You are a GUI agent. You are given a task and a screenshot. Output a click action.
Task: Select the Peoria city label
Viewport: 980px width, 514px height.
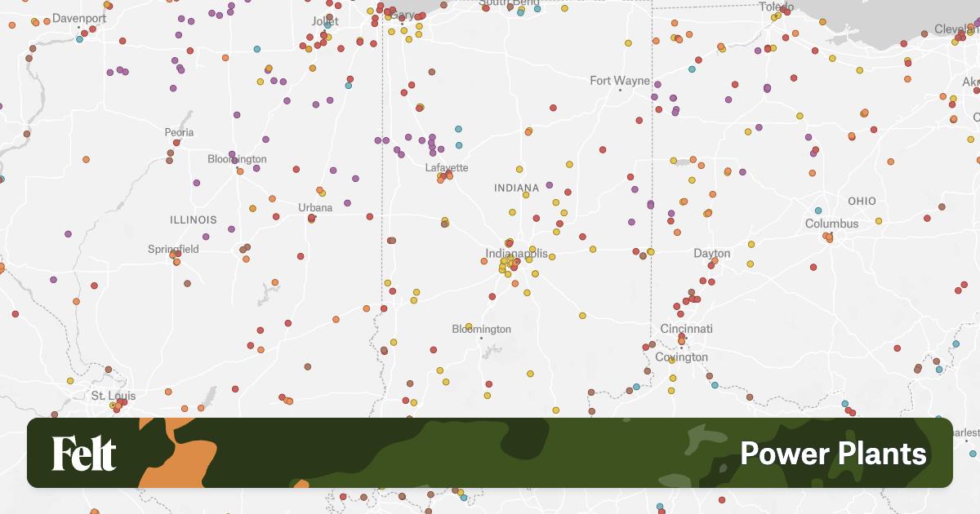179,132
